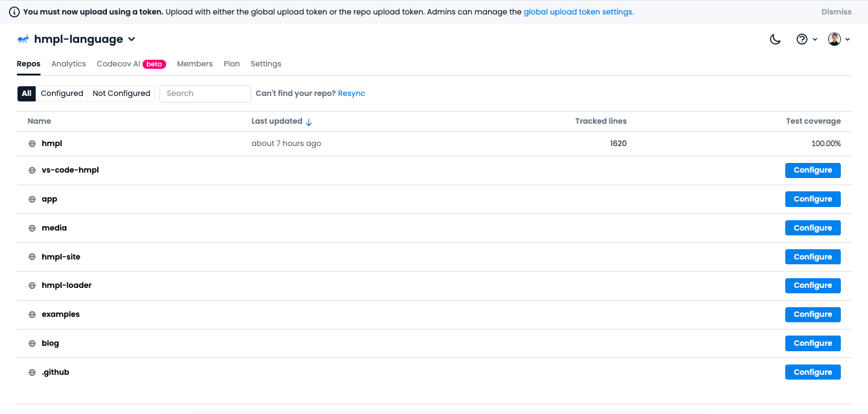
Task: Sort by Last updated column header
Action: click(277, 121)
